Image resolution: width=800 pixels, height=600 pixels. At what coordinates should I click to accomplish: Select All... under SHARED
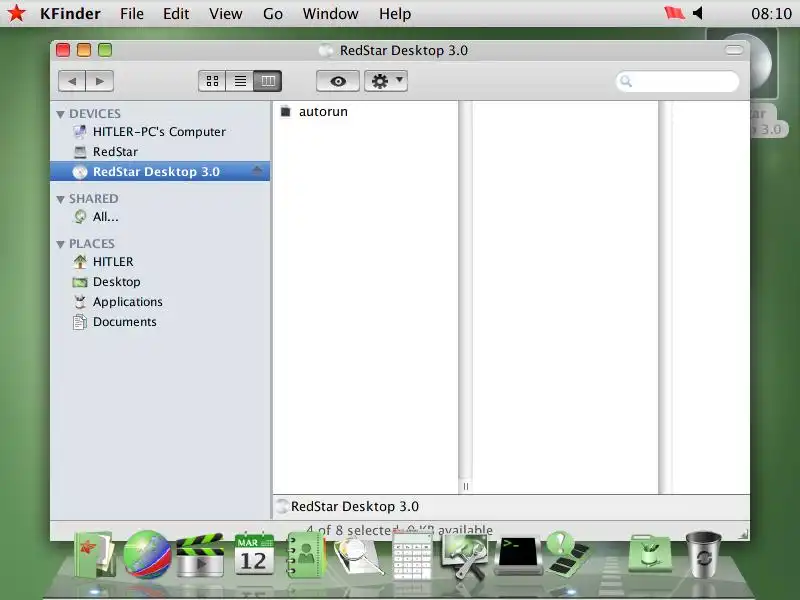pos(160,217)
